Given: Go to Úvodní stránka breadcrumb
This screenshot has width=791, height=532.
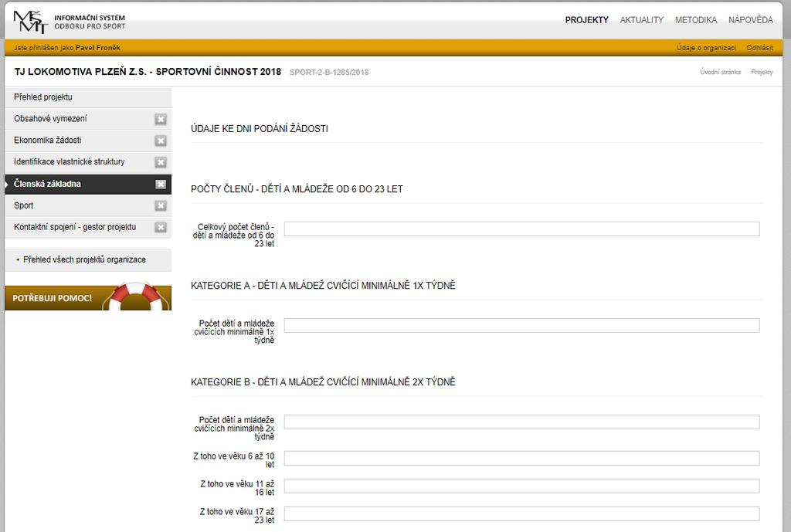Looking at the screenshot, I should pyautogui.click(x=720, y=72).
